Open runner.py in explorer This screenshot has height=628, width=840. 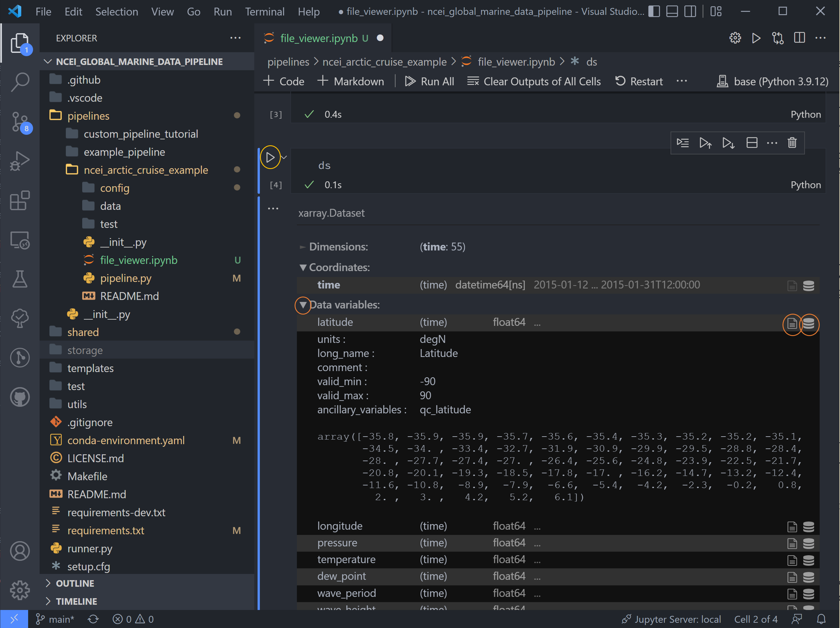(90, 548)
